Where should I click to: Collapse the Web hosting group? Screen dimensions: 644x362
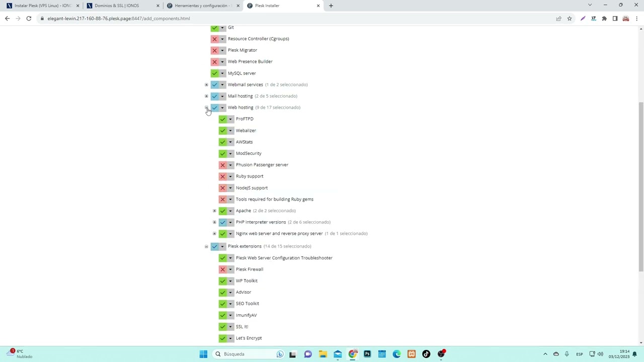coord(206,108)
